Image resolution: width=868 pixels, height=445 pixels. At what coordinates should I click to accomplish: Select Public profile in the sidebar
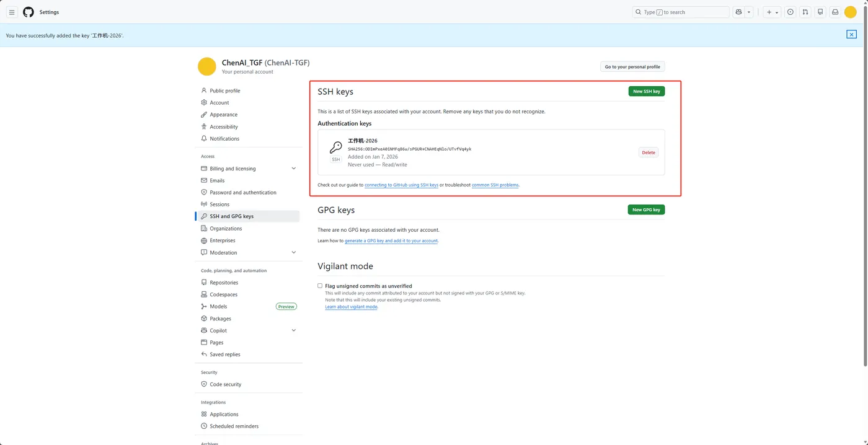(225, 90)
